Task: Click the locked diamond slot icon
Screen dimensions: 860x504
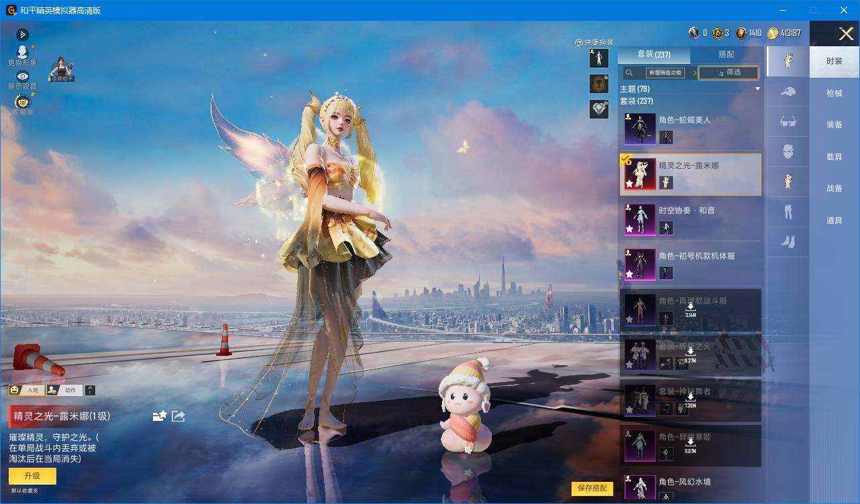Action: (599, 109)
